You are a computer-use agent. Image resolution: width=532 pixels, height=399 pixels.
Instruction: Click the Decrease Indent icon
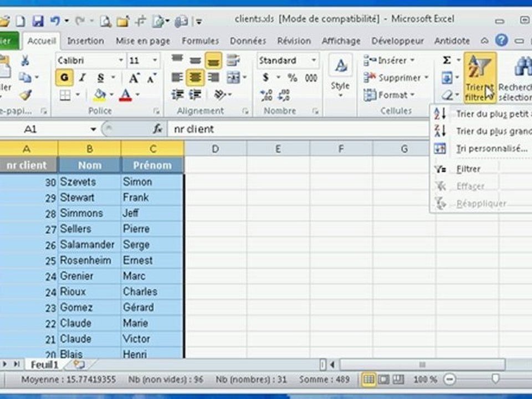point(177,95)
